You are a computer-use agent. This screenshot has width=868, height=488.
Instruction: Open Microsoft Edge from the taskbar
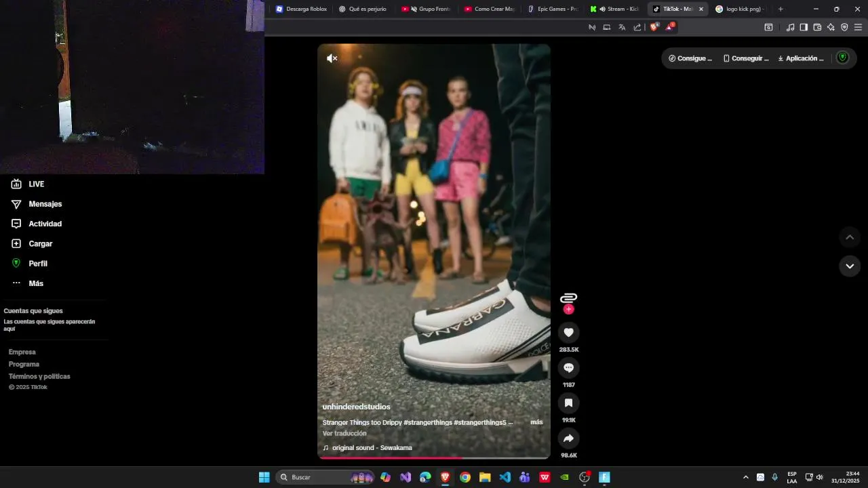point(425,477)
